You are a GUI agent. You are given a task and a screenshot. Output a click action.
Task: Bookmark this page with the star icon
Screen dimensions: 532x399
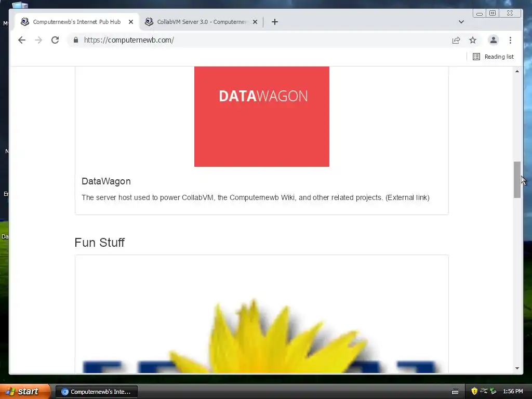473,40
